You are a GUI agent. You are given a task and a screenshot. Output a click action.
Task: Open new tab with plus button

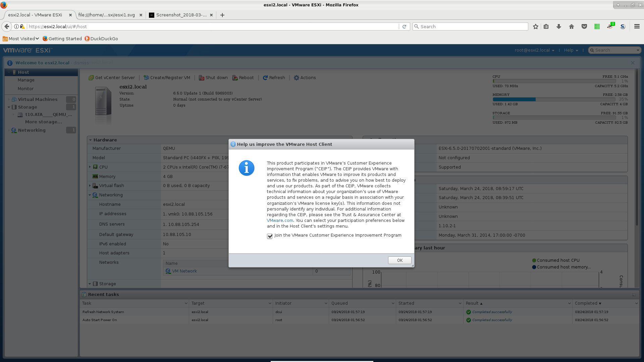pos(222,15)
